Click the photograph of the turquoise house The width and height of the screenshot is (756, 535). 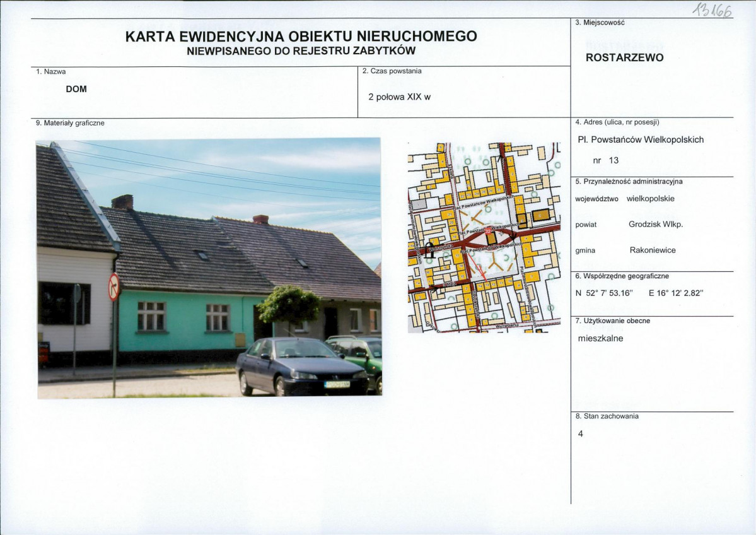click(209, 268)
